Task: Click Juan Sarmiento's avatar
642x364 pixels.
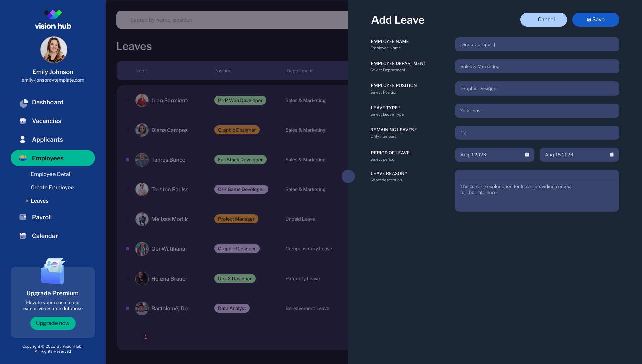Action: coord(142,100)
